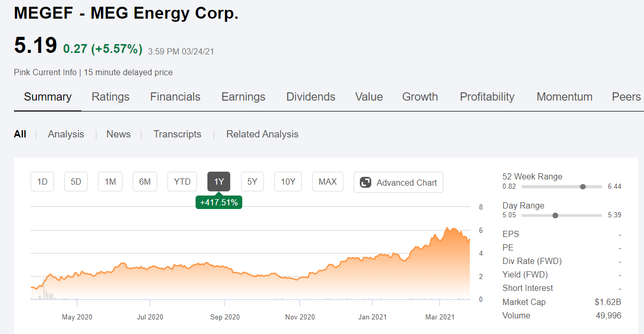The width and height of the screenshot is (644, 334).
Task: Click the Market Cap label
Action: click(524, 302)
